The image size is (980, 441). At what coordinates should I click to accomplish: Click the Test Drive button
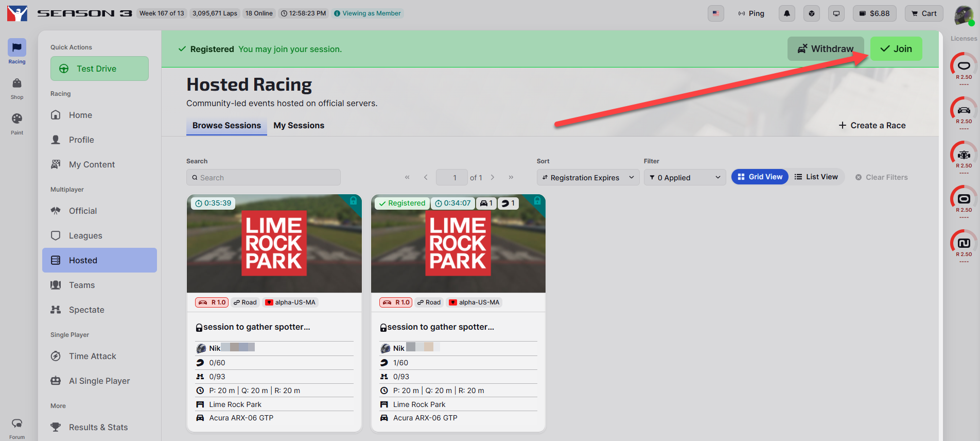coord(99,69)
